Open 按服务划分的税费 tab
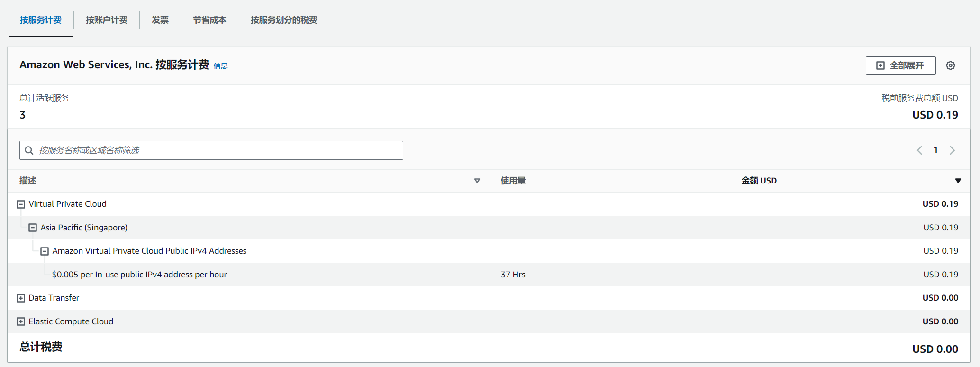980x367 pixels. click(x=284, y=20)
